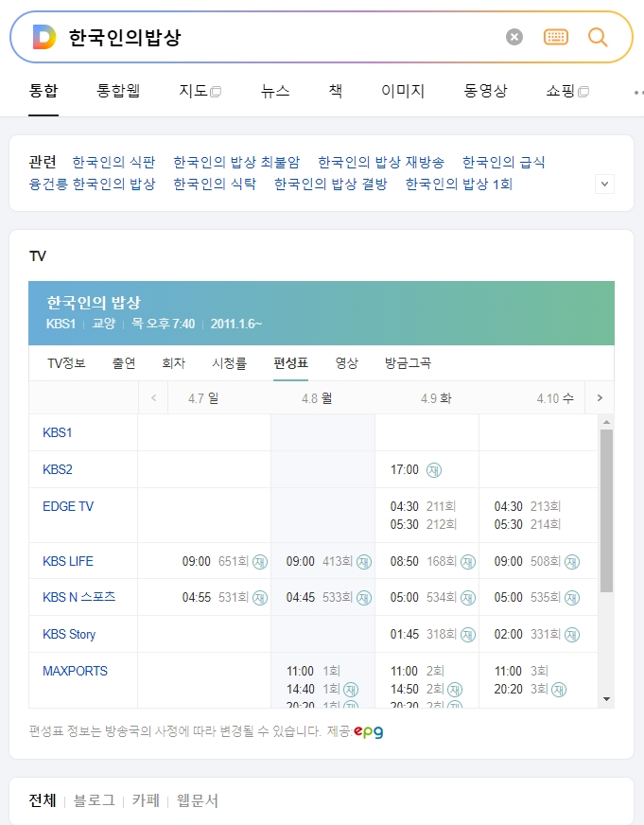Click the schedule table scrollbar thumb

pos(606,511)
